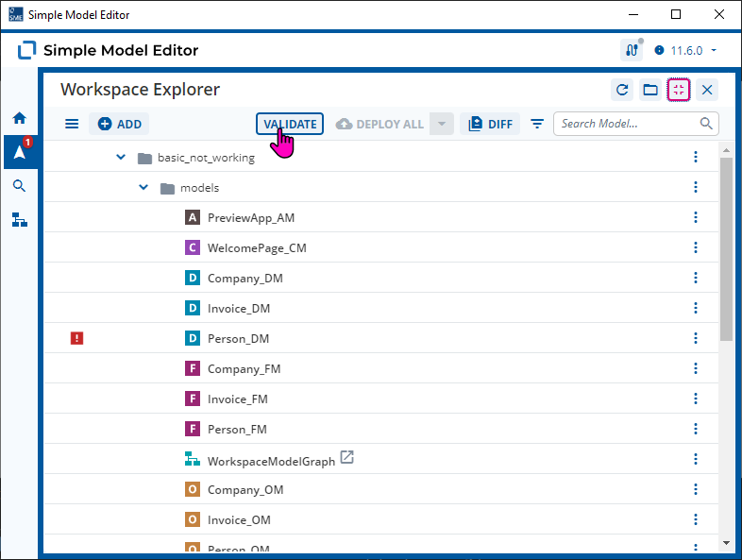Click the refresh icon in Workspace Explorer

[x=622, y=90]
